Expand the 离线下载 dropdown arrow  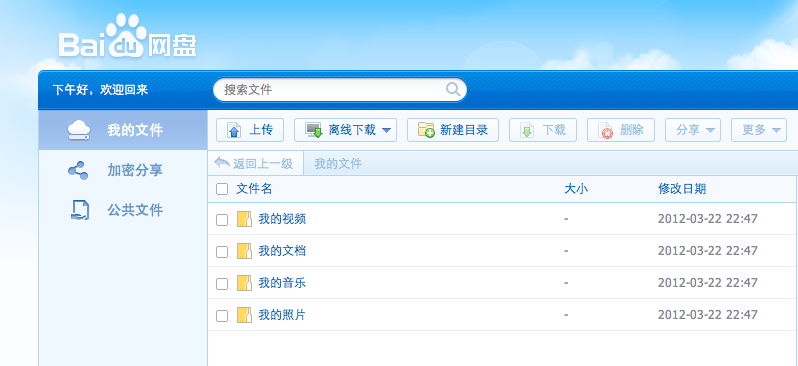386,131
